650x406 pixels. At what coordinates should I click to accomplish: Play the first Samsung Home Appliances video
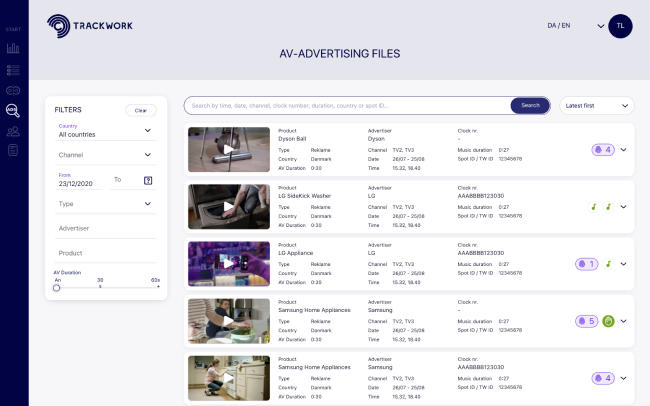click(x=229, y=321)
